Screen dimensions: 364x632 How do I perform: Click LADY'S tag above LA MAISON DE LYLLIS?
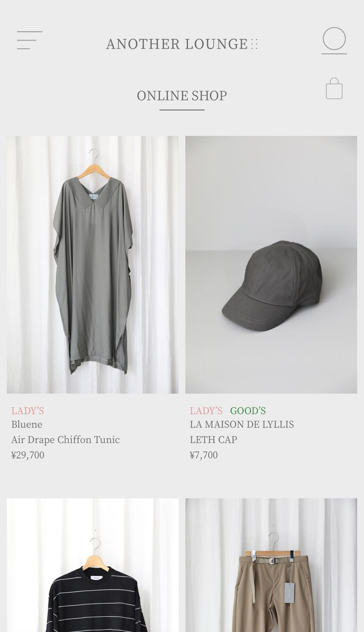click(206, 411)
